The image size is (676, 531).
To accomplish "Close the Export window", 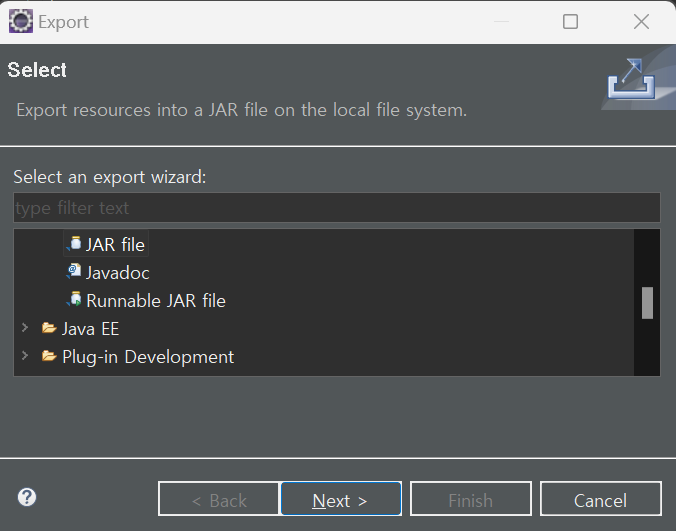I will (x=642, y=22).
